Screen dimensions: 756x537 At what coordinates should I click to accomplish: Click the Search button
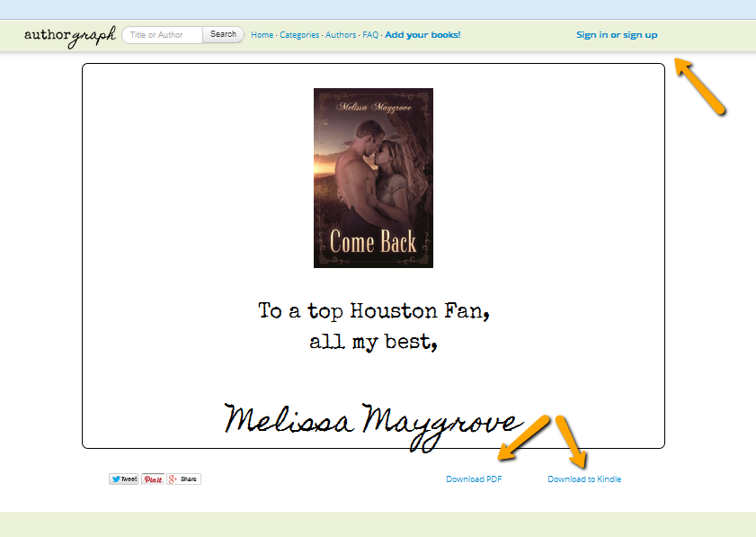click(223, 34)
